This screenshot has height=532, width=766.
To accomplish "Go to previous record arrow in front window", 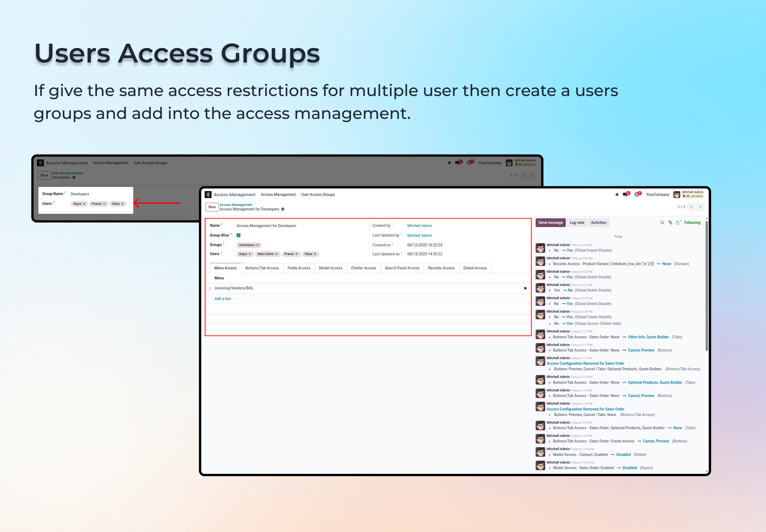I will point(692,207).
